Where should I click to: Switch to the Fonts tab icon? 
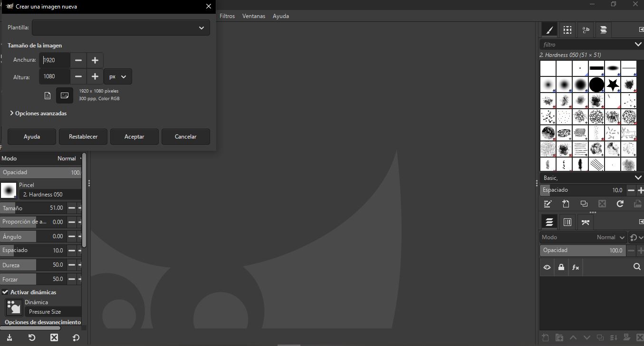click(x=586, y=30)
